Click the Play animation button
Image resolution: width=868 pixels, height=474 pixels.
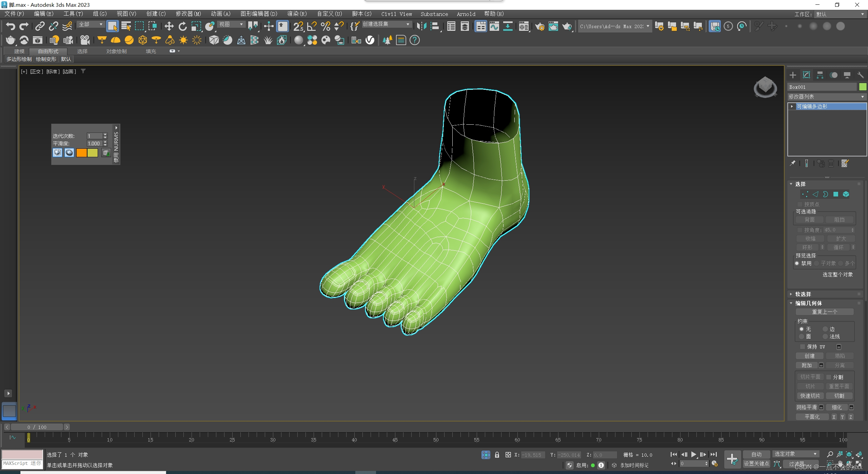pos(694,454)
